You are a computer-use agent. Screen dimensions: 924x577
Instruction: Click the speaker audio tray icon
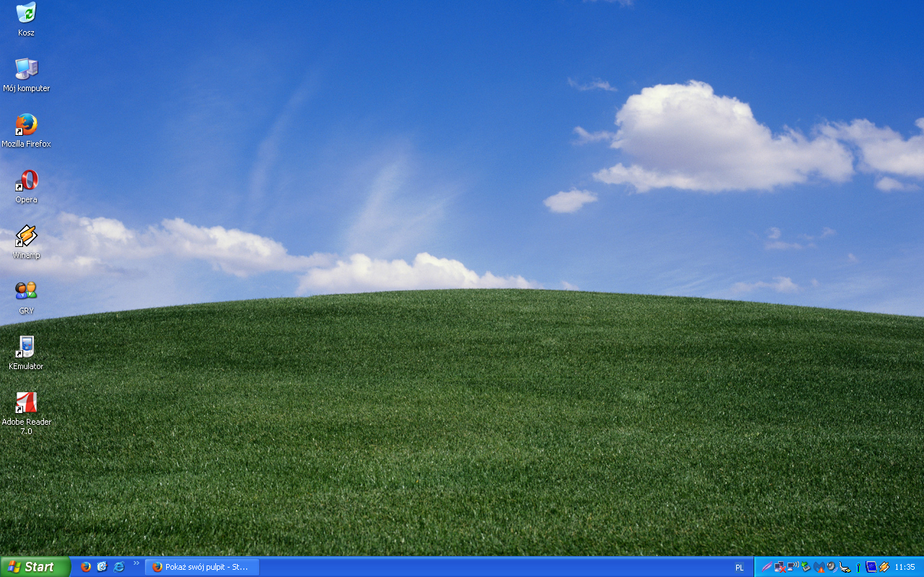point(832,567)
